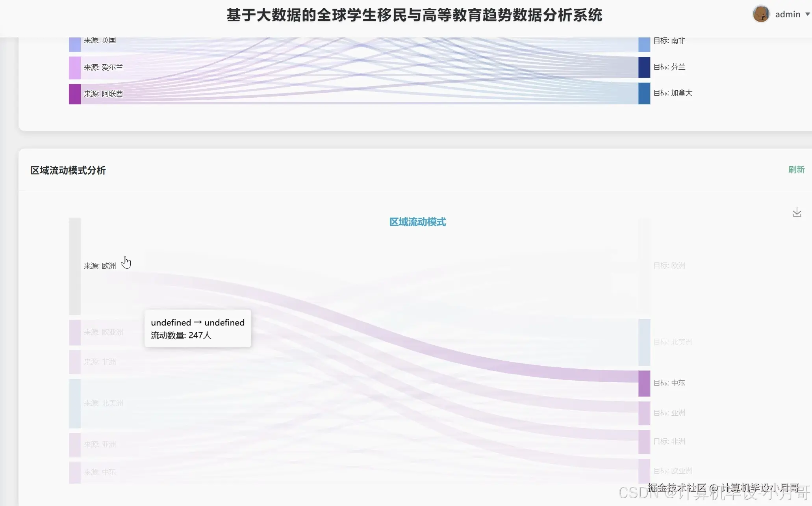This screenshot has height=506, width=812.
Task: Refresh the 区域流动模式分析 panel
Action: tap(796, 169)
